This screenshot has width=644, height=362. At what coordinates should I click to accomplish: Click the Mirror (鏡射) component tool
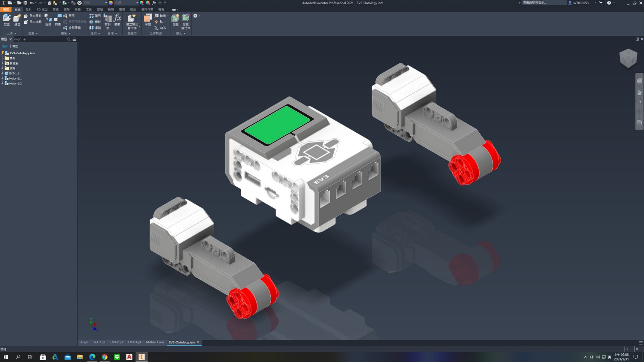95,22
